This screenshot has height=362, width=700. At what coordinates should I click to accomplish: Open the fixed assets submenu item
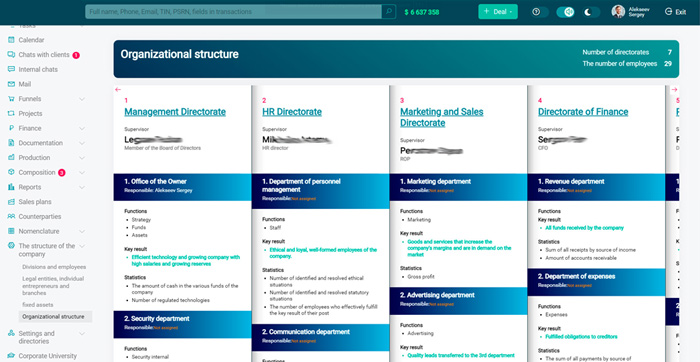pyautogui.click(x=38, y=305)
